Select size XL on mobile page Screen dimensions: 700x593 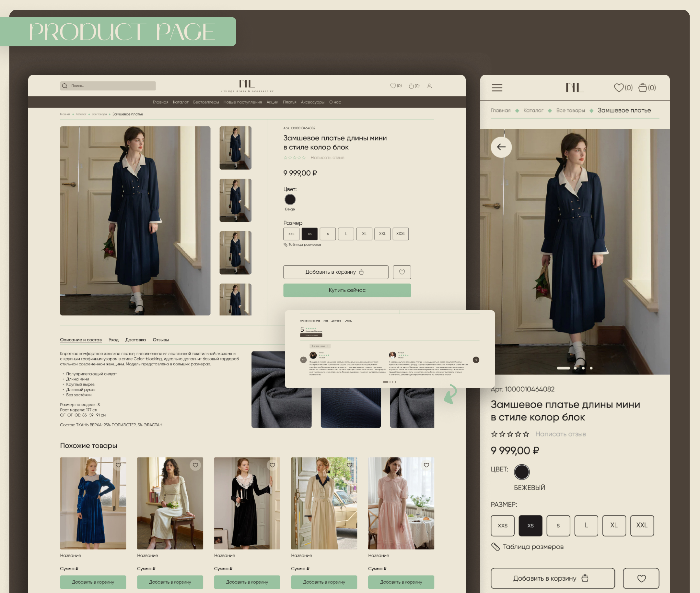click(614, 526)
